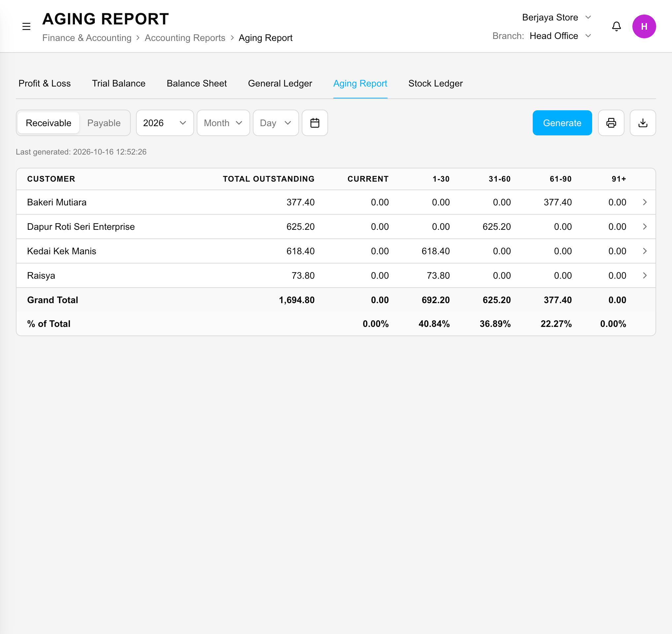The width and height of the screenshot is (672, 634).
Task: Click the 1-30 column header
Action: click(x=441, y=179)
